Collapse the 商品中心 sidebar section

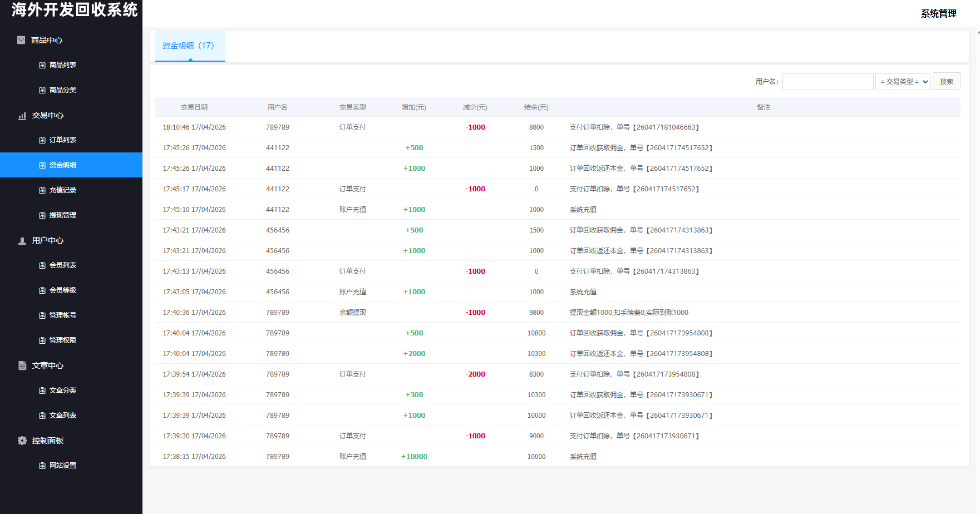click(47, 39)
